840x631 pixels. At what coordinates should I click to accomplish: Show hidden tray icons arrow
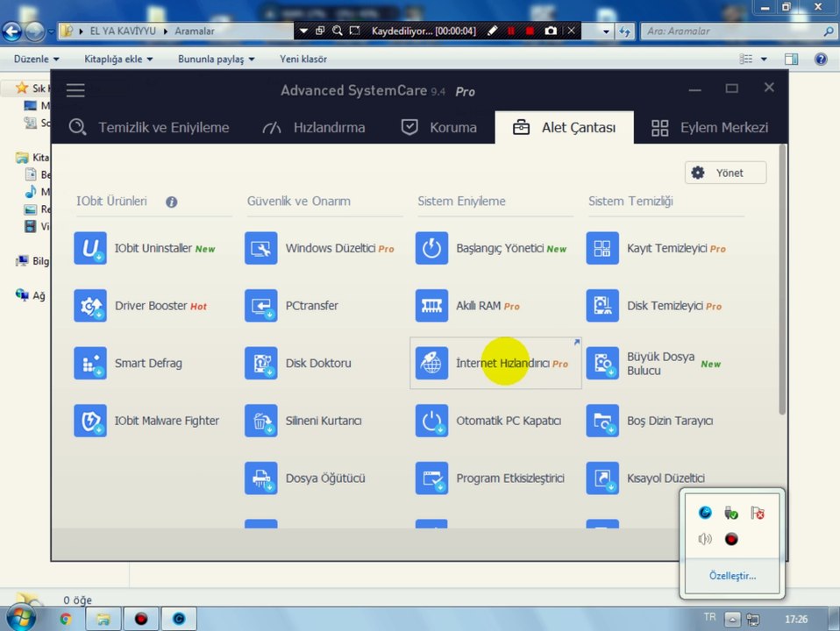coord(732,620)
